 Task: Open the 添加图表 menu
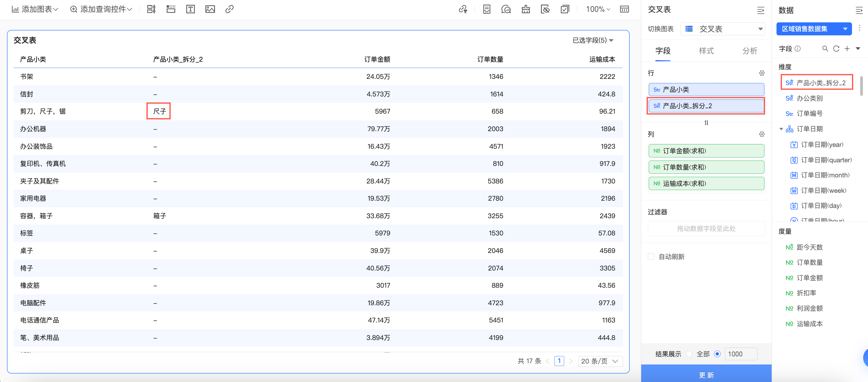(x=35, y=9)
